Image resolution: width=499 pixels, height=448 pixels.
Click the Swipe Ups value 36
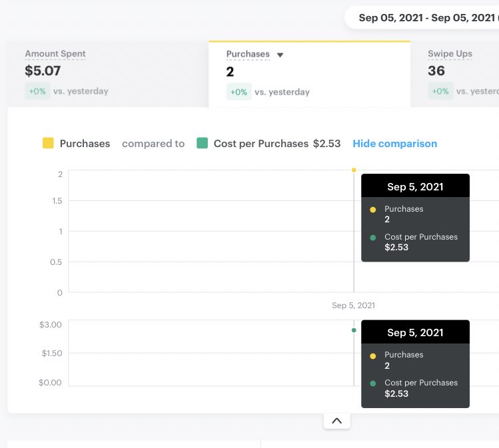[436, 71]
